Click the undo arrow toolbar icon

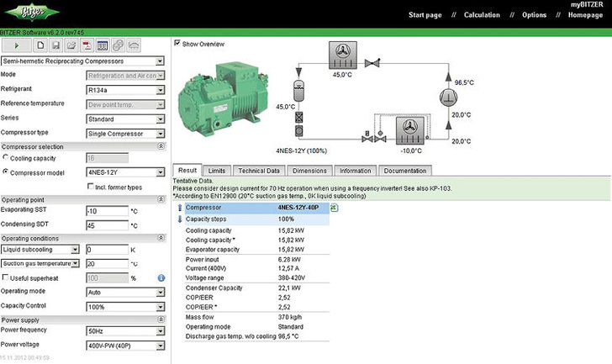[x=134, y=45]
